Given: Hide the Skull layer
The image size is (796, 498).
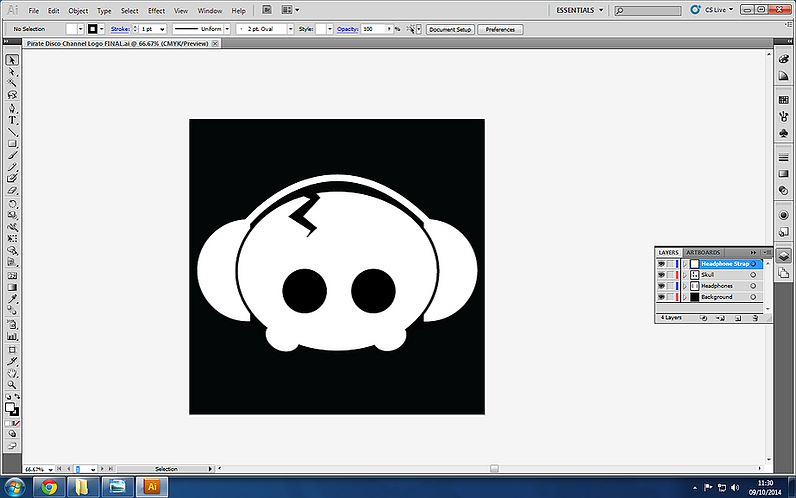Looking at the screenshot, I should 661,275.
